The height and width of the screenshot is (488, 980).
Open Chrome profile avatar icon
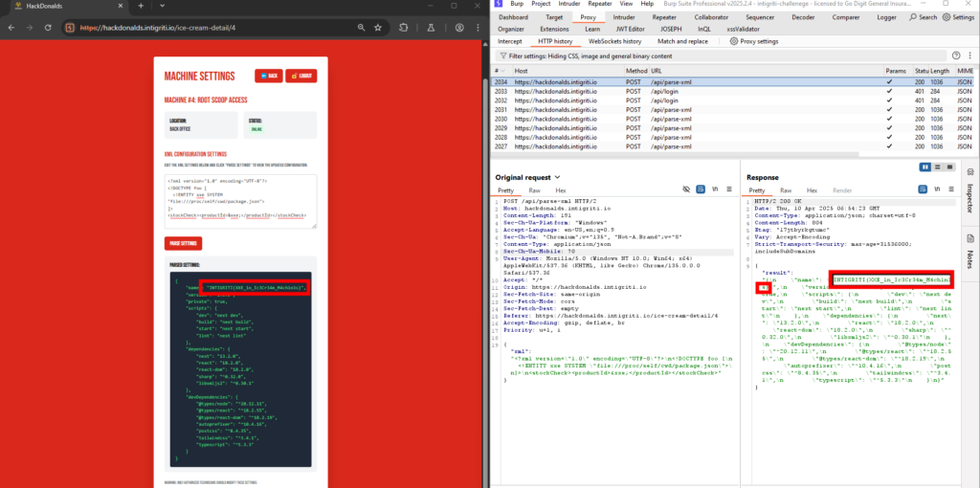click(x=459, y=28)
